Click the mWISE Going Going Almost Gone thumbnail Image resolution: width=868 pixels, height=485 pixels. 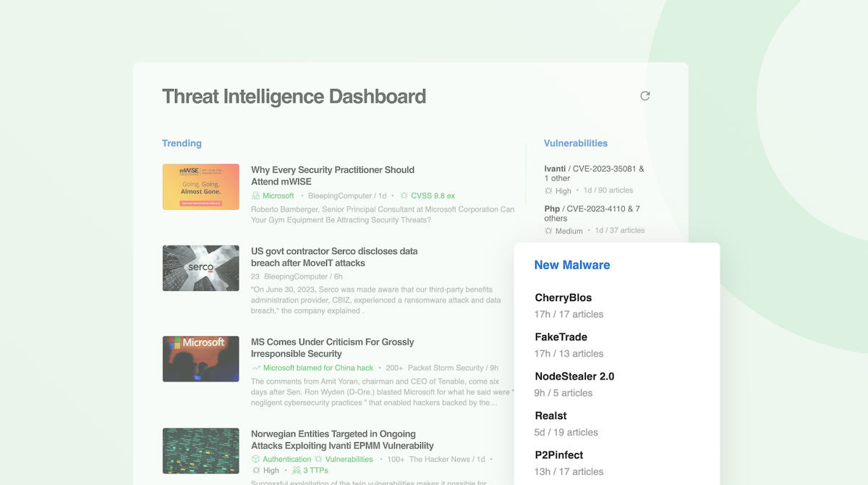200,187
